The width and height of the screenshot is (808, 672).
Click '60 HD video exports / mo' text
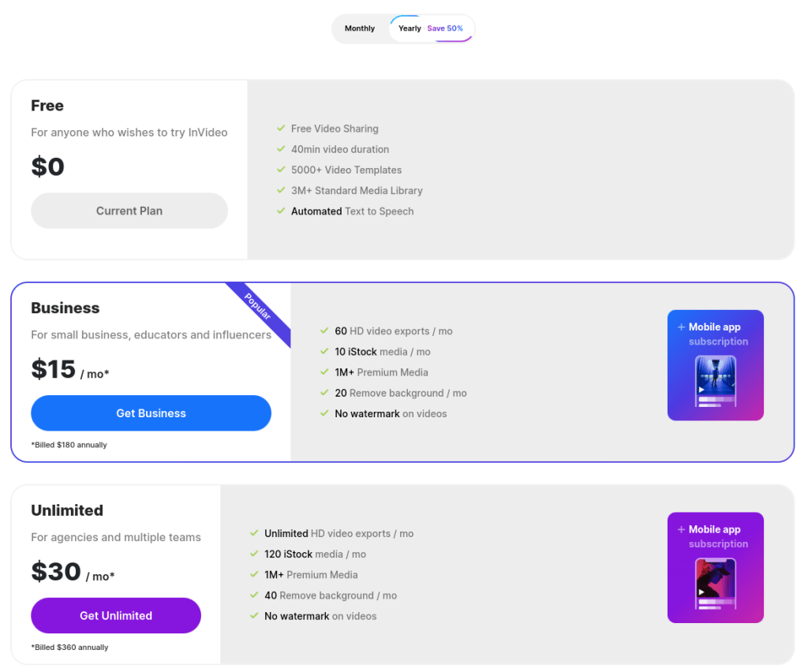[x=394, y=331]
